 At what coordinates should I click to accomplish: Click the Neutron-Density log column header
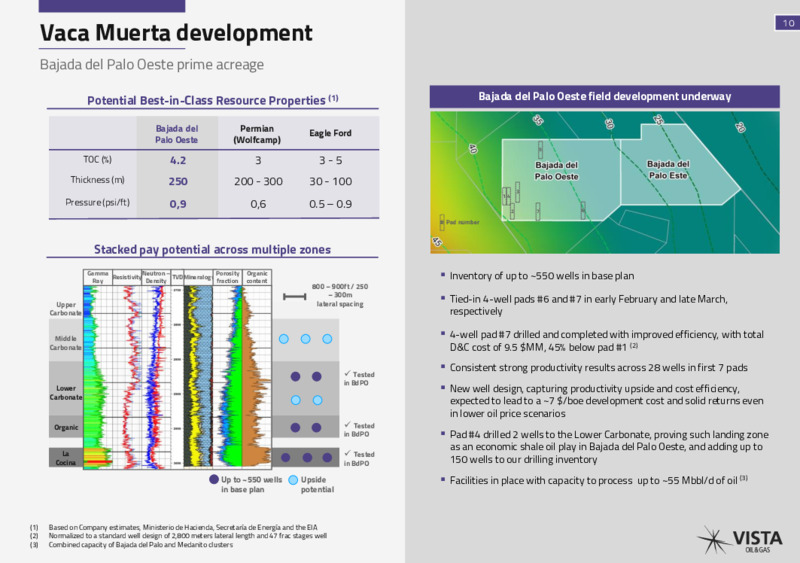pyautogui.click(x=156, y=277)
